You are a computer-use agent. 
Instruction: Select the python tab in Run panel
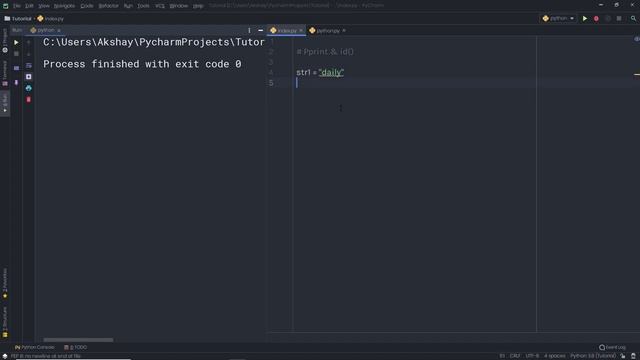pyautogui.click(x=45, y=30)
